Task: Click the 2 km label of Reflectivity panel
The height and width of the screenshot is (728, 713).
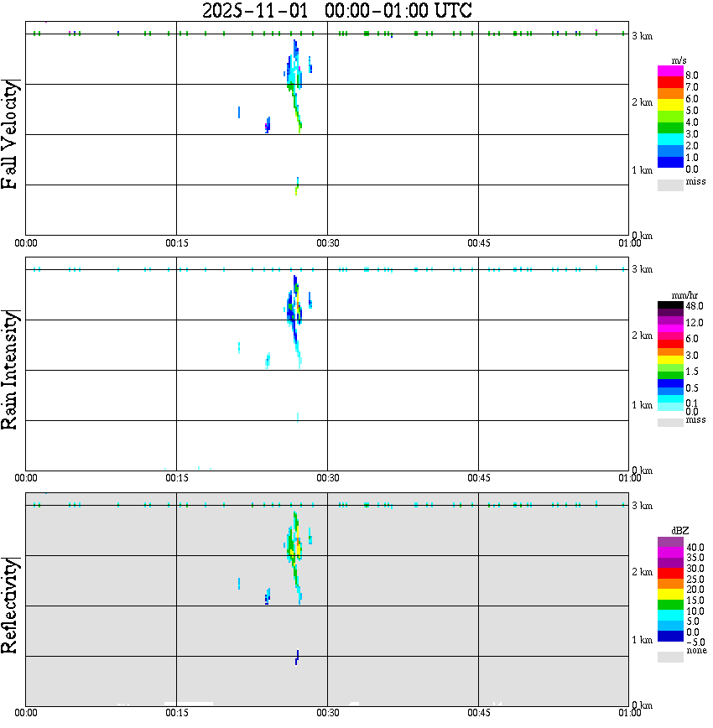Action: (x=642, y=572)
